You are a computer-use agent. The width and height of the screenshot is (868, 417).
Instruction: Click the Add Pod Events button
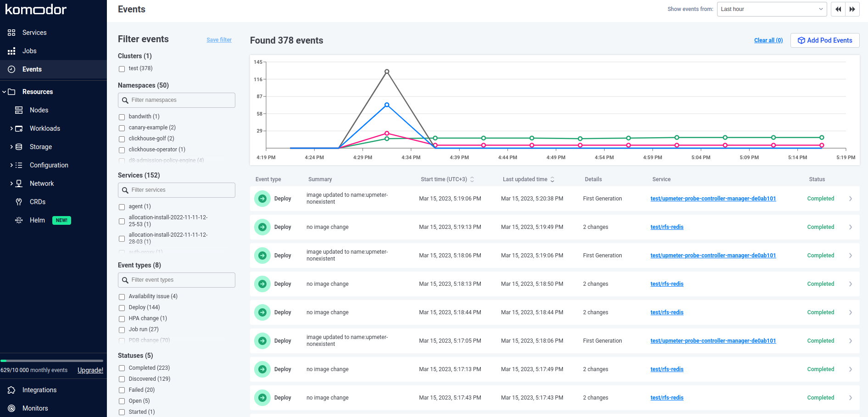tap(824, 40)
